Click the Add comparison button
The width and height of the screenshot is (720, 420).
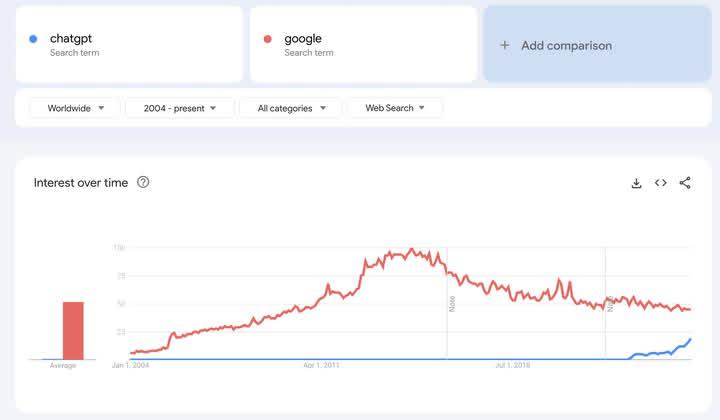coord(597,45)
